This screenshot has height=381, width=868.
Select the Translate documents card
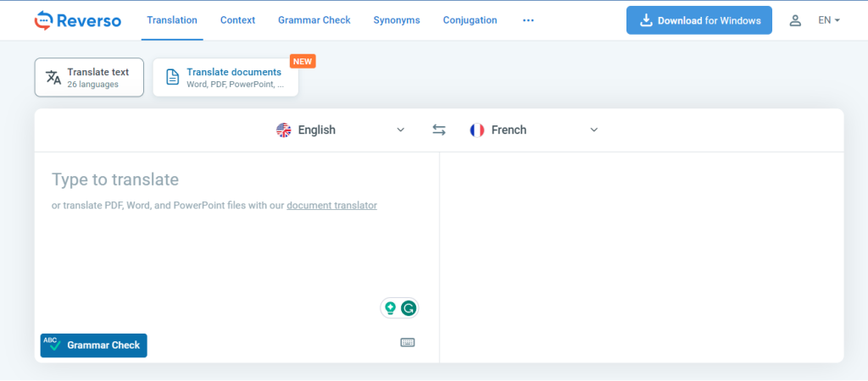click(225, 77)
